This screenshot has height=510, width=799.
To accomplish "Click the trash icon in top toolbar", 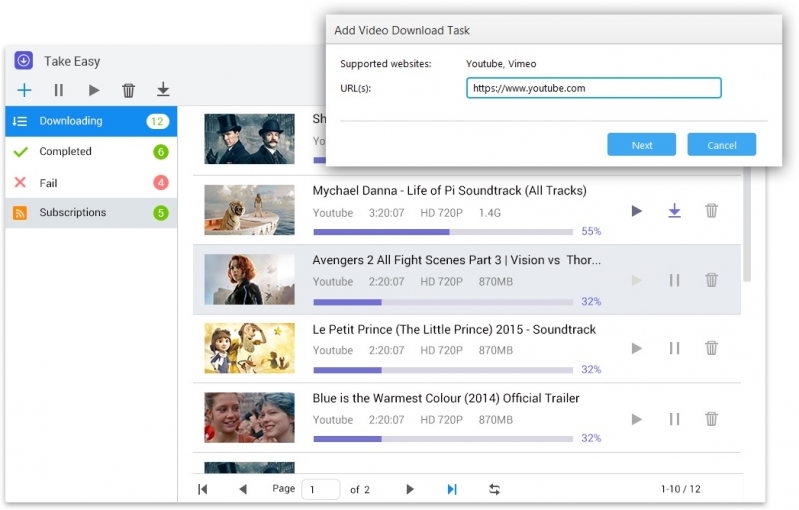I will tap(128, 90).
